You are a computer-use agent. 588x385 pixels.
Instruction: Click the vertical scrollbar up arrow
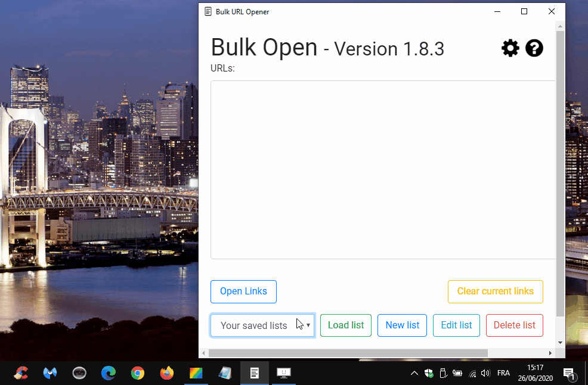[x=560, y=26]
